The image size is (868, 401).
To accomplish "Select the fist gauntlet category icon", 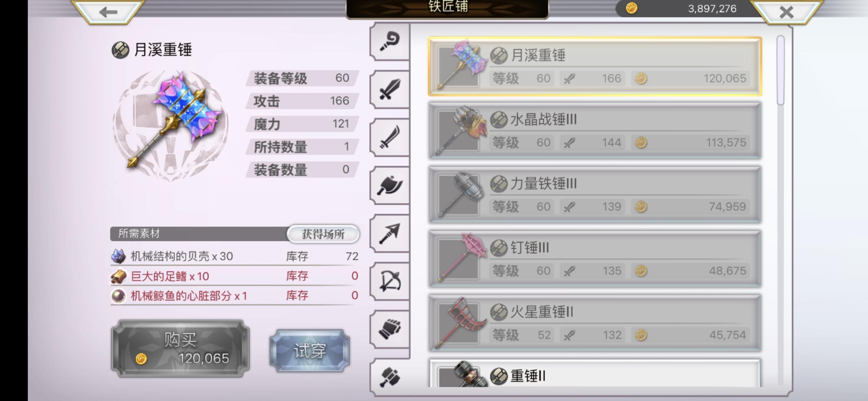I will (390, 329).
